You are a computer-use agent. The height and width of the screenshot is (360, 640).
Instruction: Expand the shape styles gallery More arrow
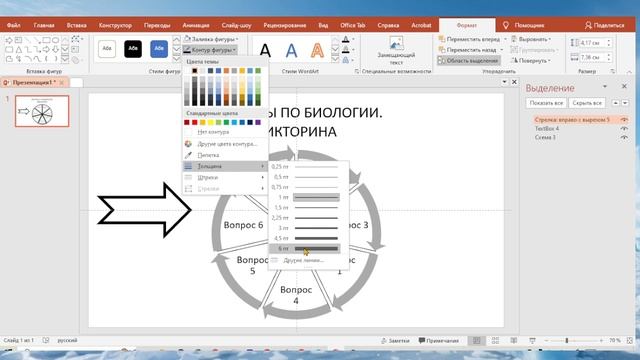(x=176, y=59)
